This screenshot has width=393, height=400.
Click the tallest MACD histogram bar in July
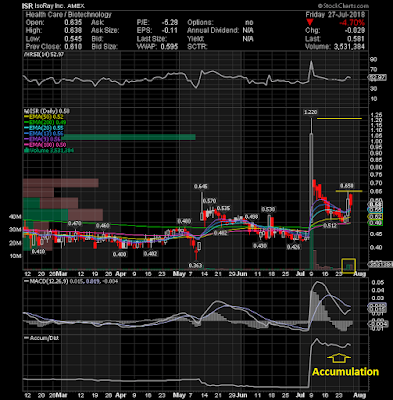click(311, 307)
